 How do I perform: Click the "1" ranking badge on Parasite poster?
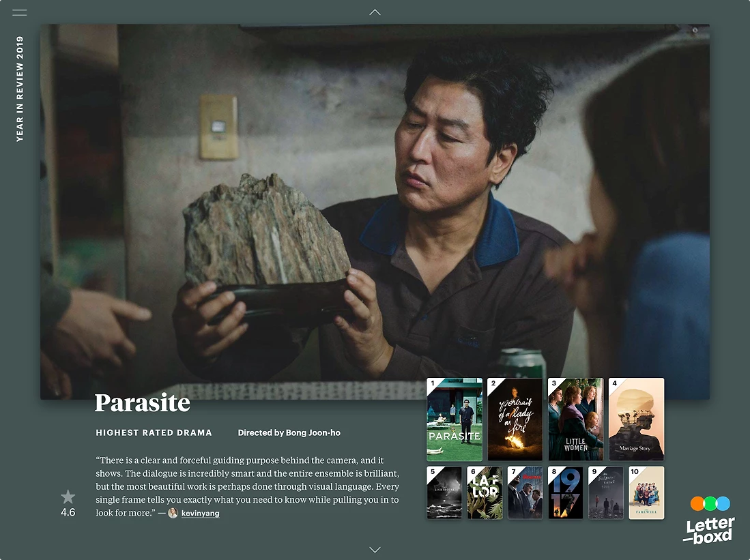(433, 383)
